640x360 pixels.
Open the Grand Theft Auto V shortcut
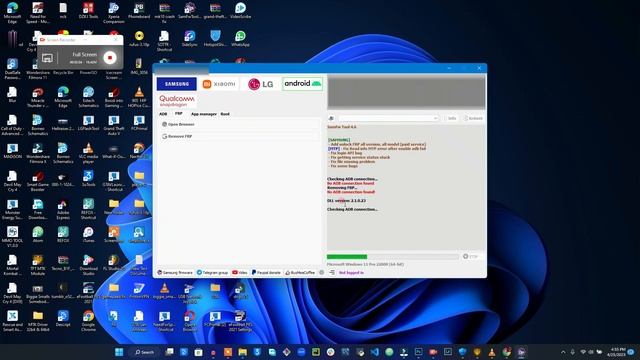click(113, 125)
